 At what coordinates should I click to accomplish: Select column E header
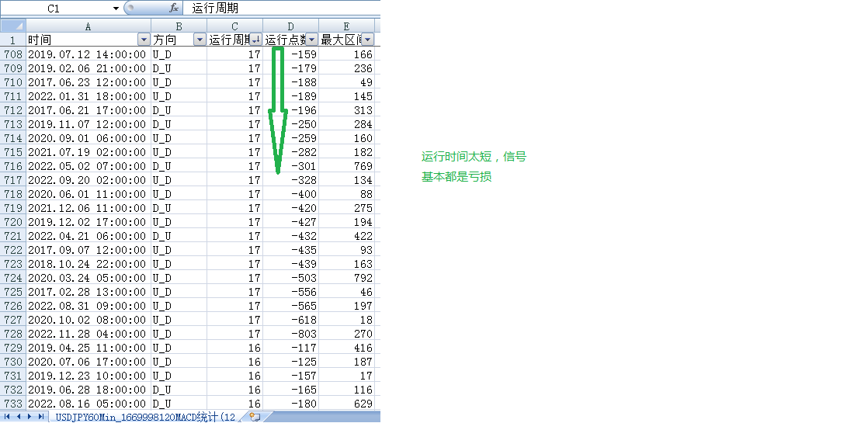pos(346,26)
